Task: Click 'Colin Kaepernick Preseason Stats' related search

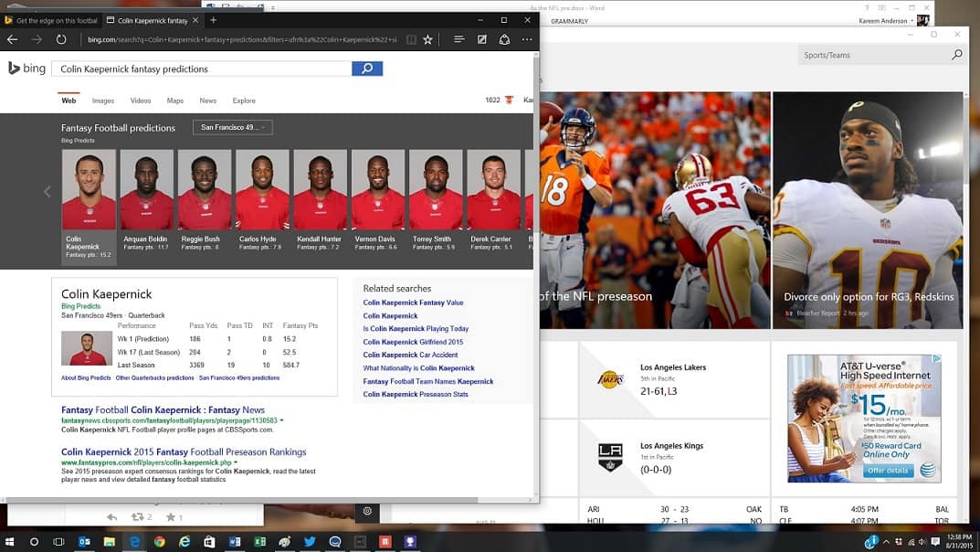Action: 416,394
